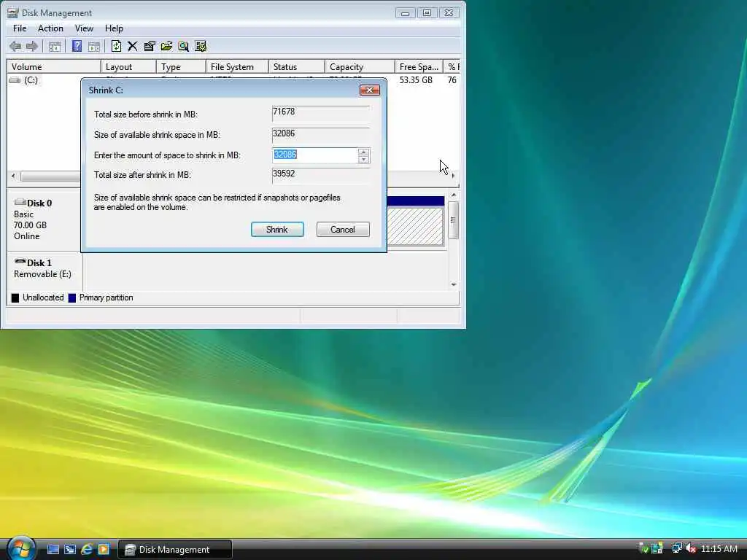Open the Properties toolbar icon

click(x=150, y=46)
